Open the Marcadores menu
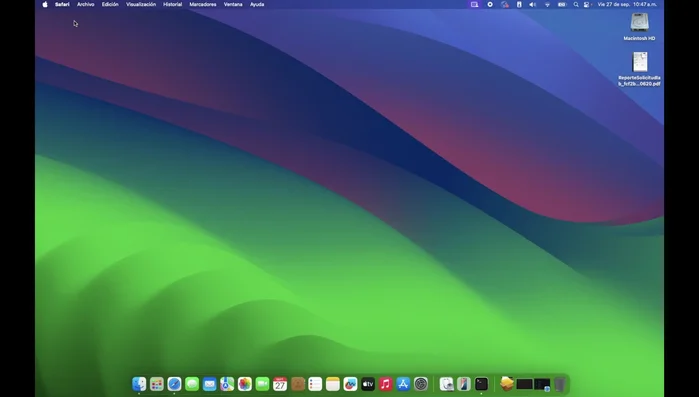The width and height of the screenshot is (699, 397). click(203, 4)
